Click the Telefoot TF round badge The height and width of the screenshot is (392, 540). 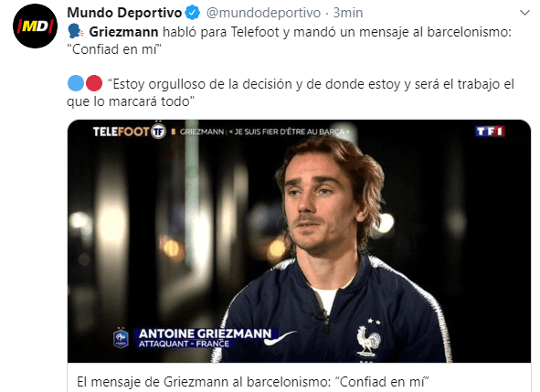(158, 131)
